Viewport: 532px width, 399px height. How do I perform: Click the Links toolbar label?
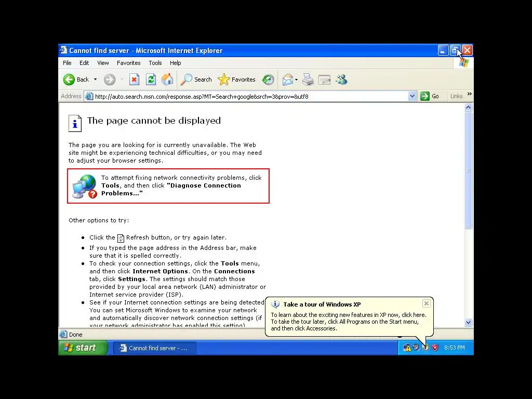[x=456, y=96]
